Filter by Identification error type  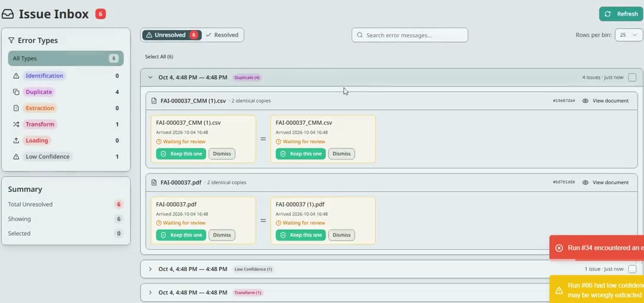[x=44, y=76]
